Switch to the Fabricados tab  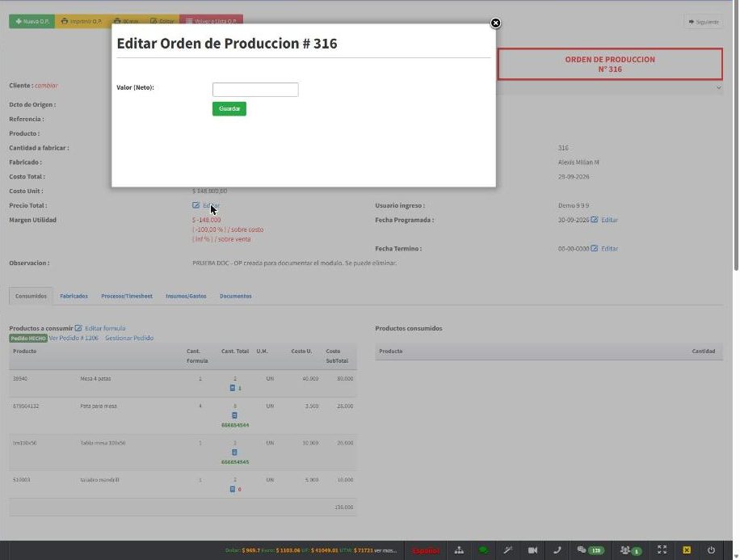tap(74, 296)
